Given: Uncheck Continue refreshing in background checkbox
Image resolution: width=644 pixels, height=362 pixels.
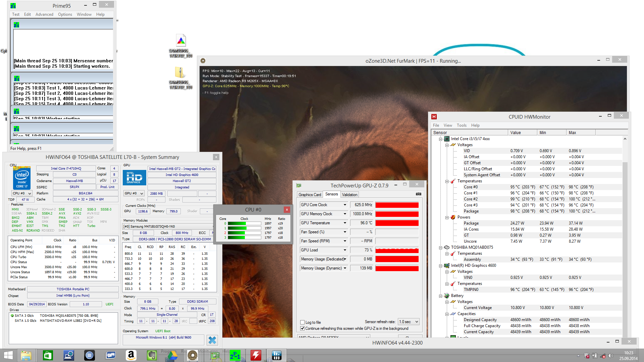Looking at the screenshot, I should coord(303,328).
